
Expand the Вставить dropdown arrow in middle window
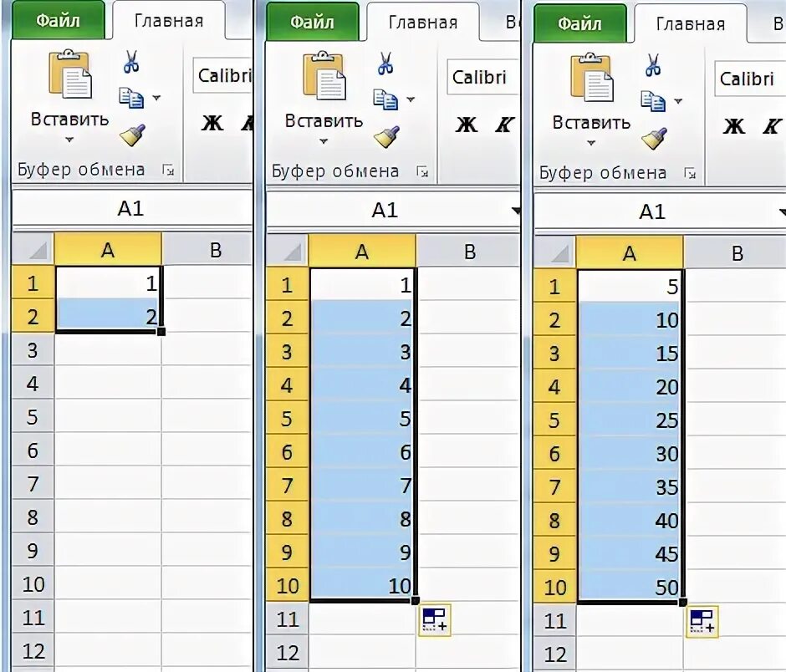pos(324,141)
